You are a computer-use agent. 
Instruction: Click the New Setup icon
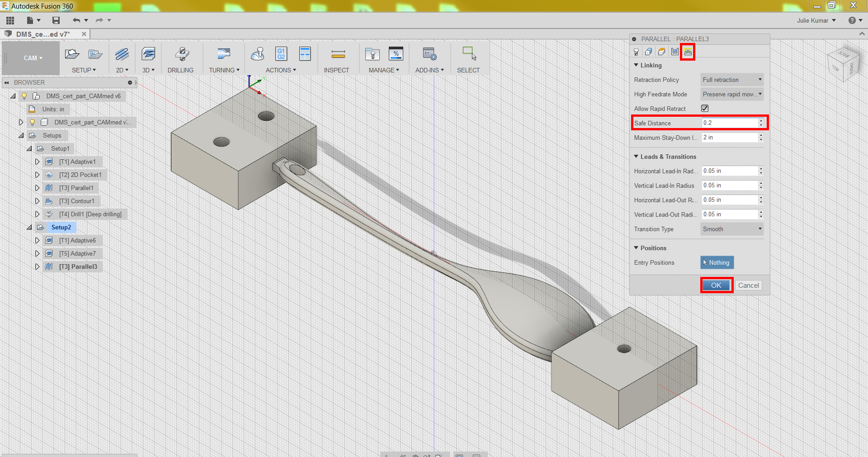pyautogui.click(x=72, y=54)
